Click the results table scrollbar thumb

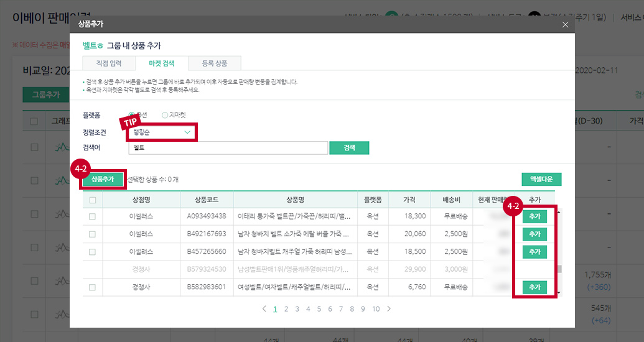(x=559, y=269)
